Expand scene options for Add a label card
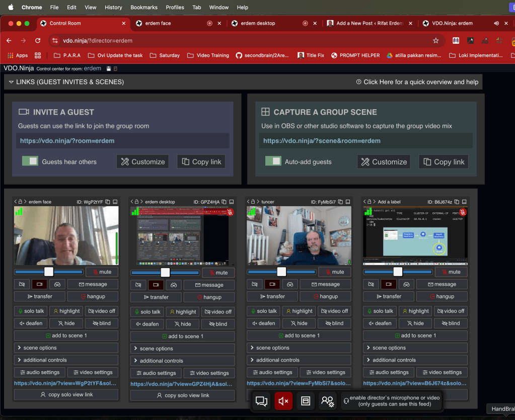515x420 pixels. (x=415, y=348)
